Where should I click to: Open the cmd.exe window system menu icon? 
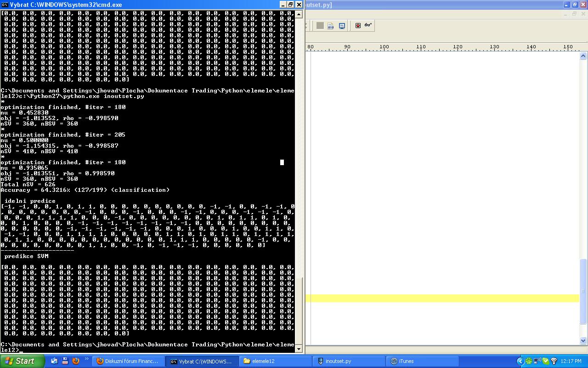(5, 5)
